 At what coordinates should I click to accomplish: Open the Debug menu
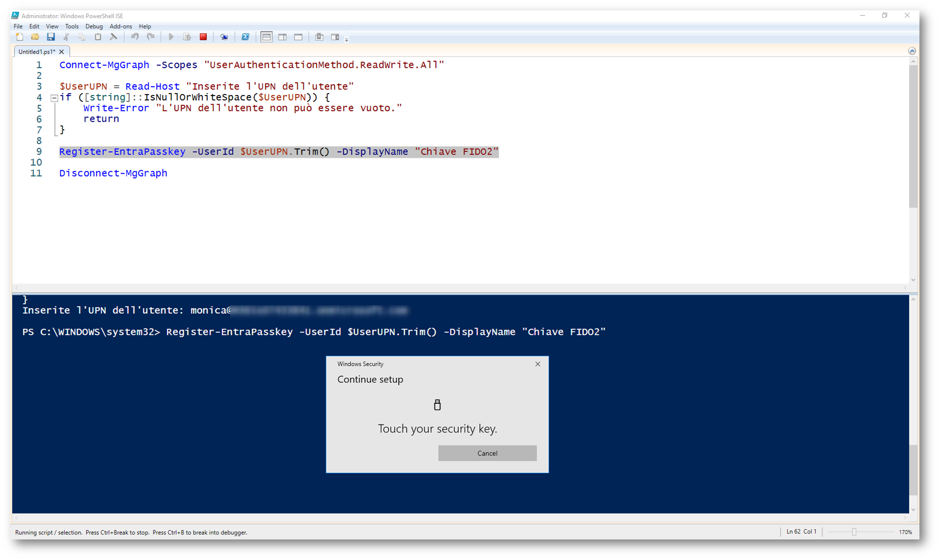(94, 26)
